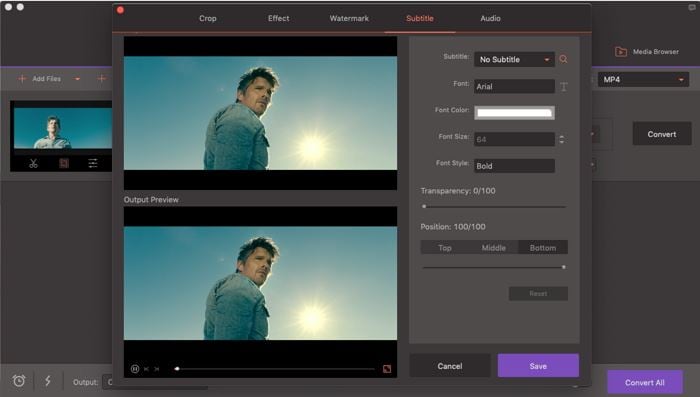Click Add Files in main window
Viewport: 700px width, 397px height.
pyautogui.click(x=40, y=79)
